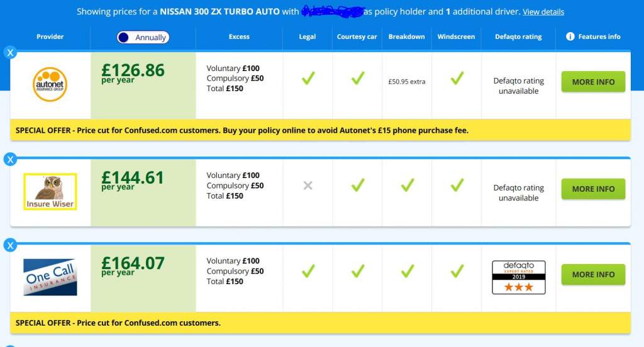Click the Defaqto 2019 three-star rating badge
This screenshot has width=644, height=347.
point(518,277)
